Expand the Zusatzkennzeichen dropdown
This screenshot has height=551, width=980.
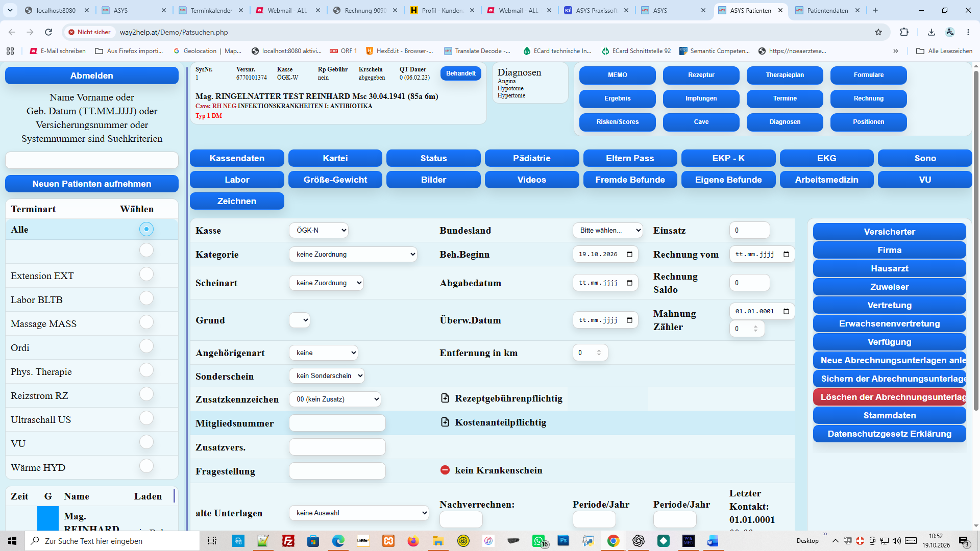[x=335, y=399]
